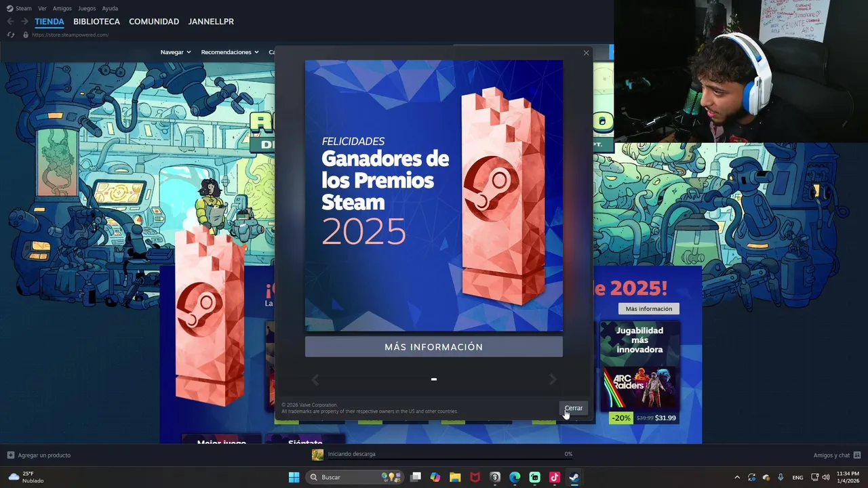
Task: Open the Juegos menu
Action: point(87,9)
